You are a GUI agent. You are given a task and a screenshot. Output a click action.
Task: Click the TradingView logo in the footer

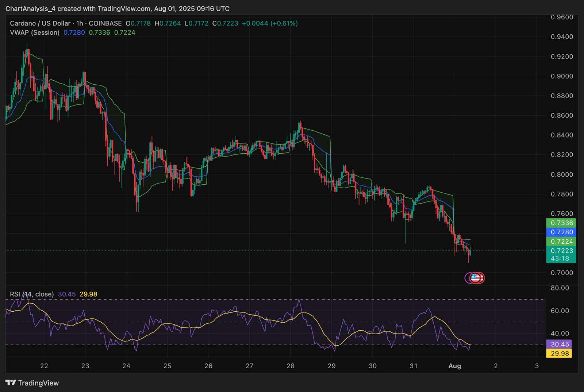click(32, 383)
